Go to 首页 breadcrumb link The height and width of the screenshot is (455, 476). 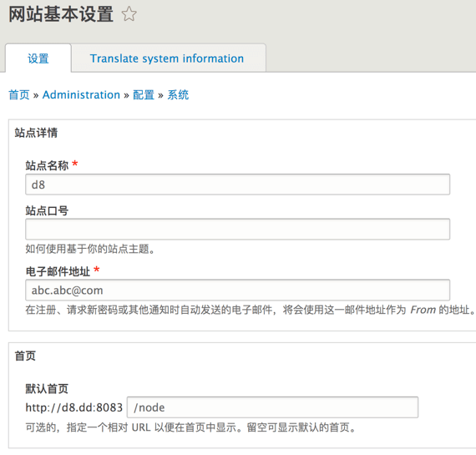tap(19, 94)
